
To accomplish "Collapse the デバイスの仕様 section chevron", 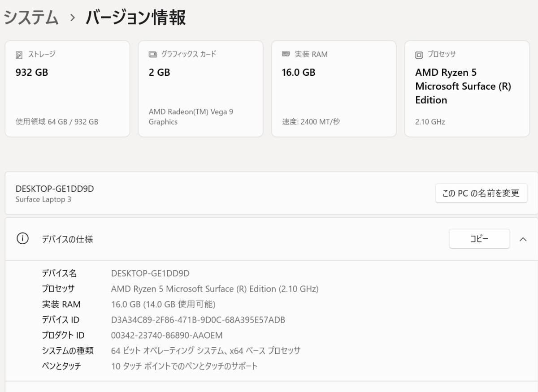I will coord(523,239).
